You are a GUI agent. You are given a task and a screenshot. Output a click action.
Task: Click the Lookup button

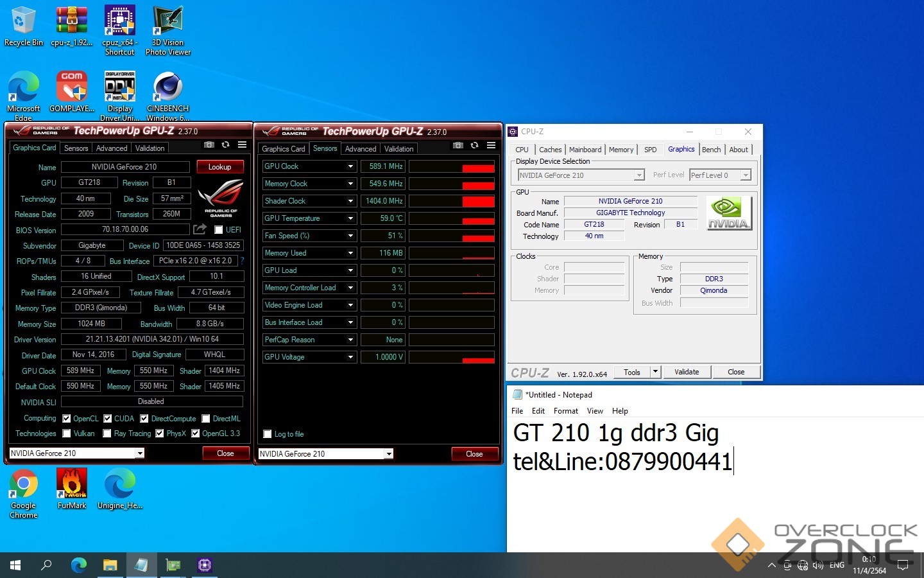219,167
